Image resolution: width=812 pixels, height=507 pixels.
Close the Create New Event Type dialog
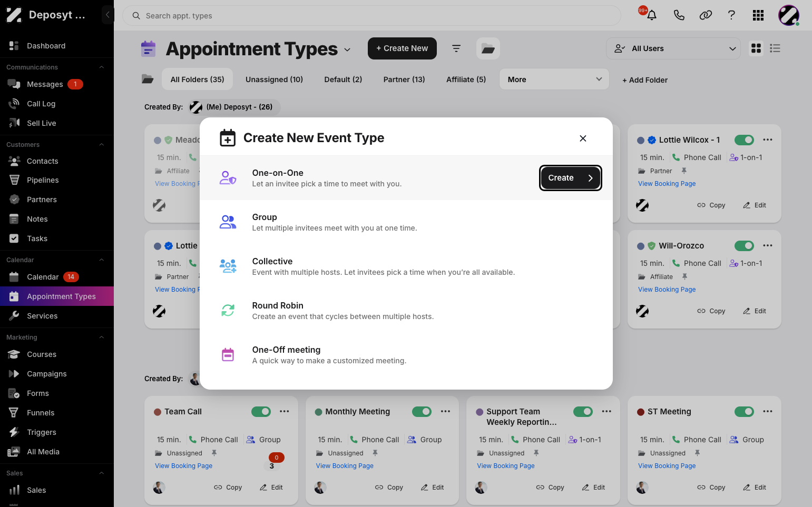coord(583,138)
